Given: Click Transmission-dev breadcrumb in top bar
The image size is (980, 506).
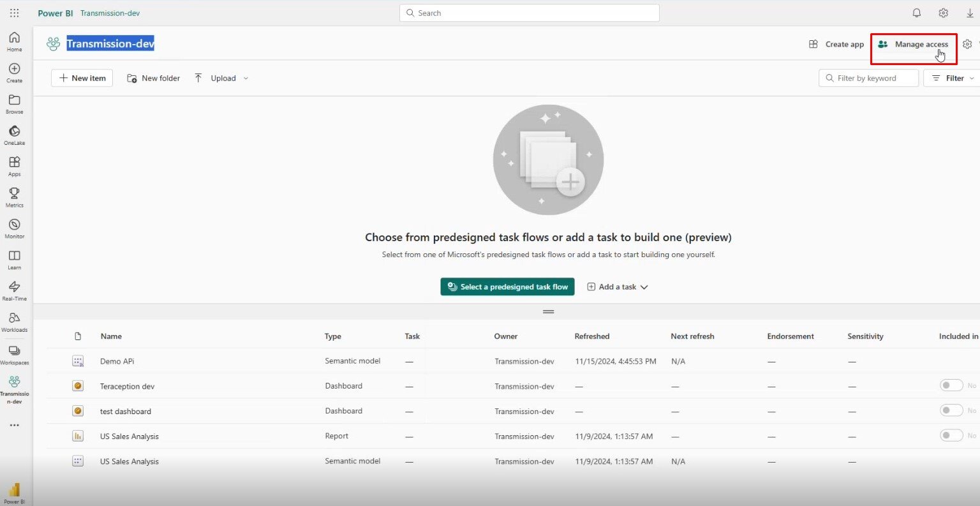Looking at the screenshot, I should [x=110, y=13].
